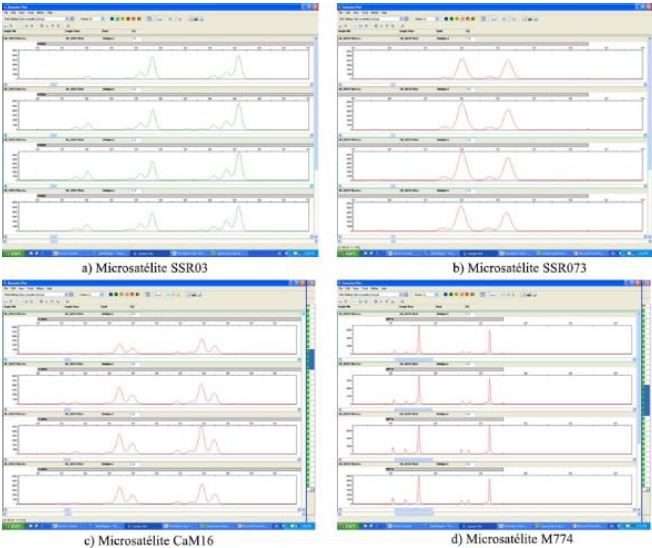652x548 pixels.
Task: Toggle the red dye button in SSR03 window
Action: tap(128, 19)
